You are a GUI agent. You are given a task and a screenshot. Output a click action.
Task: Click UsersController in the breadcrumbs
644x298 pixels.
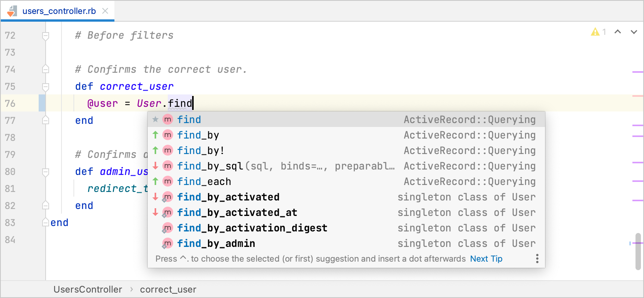pyautogui.click(x=88, y=289)
